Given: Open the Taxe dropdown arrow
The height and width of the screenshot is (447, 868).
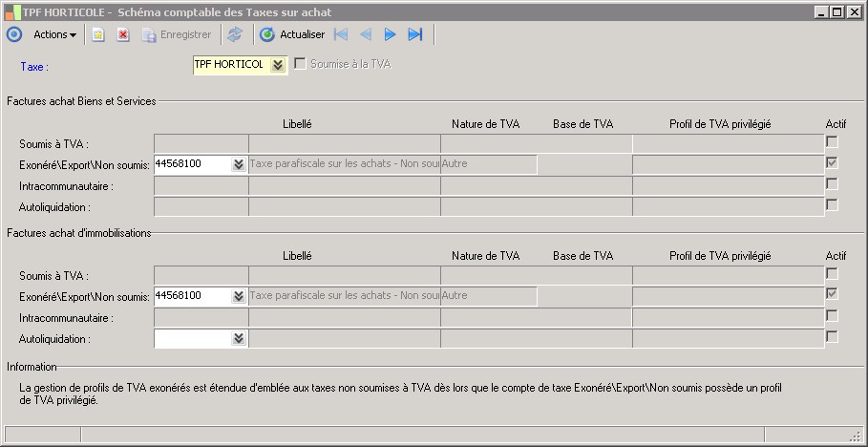Looking at the screenshot, I should pos(278,65).
